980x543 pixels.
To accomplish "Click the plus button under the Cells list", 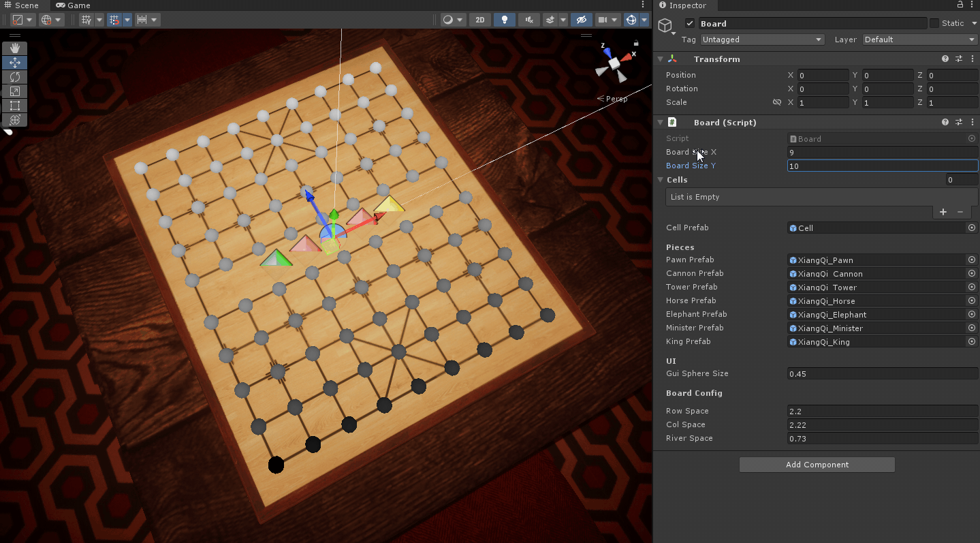I will coord(943,212).
